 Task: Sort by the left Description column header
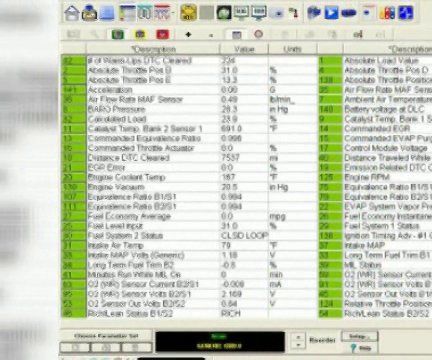coord(153,49)
